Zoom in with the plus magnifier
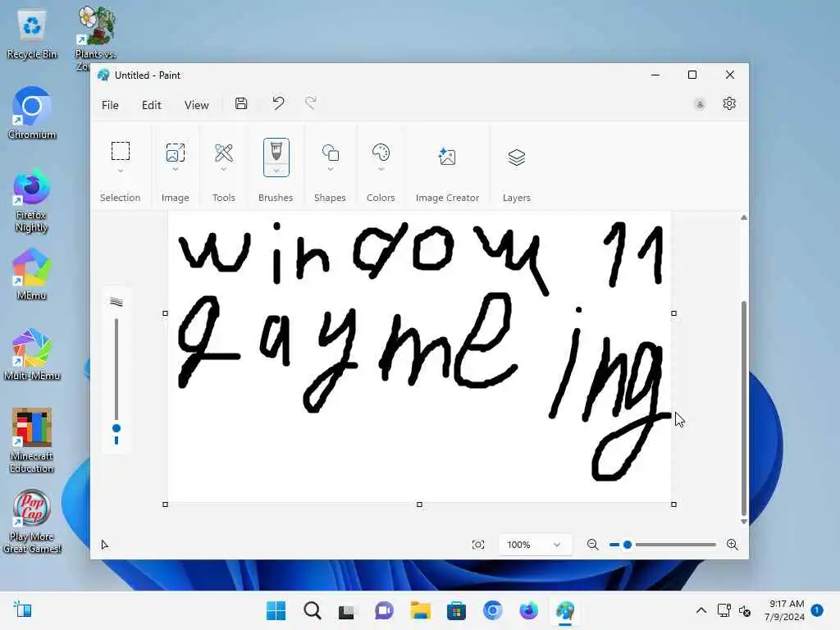Image resolution: width=840 pixels, height=630 pixels. coord(733,545)
